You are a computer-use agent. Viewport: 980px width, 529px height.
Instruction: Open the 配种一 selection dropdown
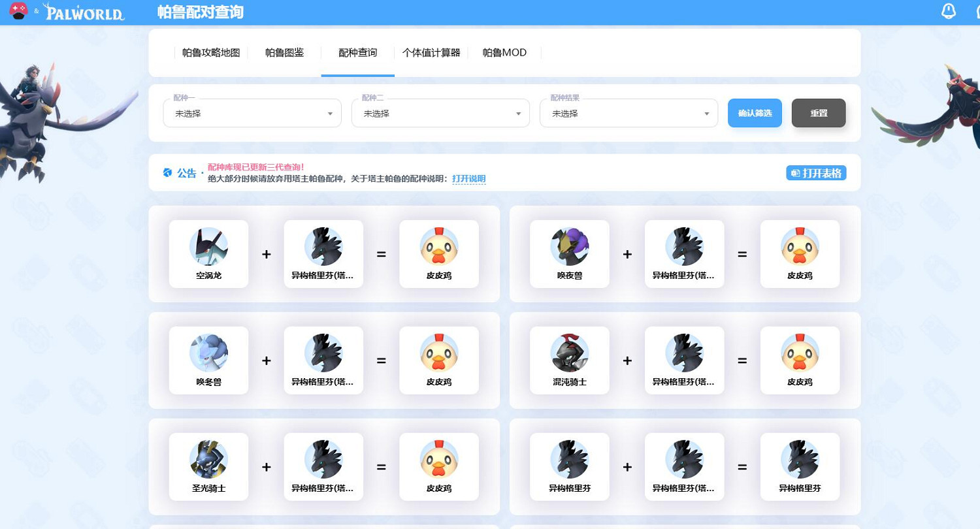click(x=252, y=112)
